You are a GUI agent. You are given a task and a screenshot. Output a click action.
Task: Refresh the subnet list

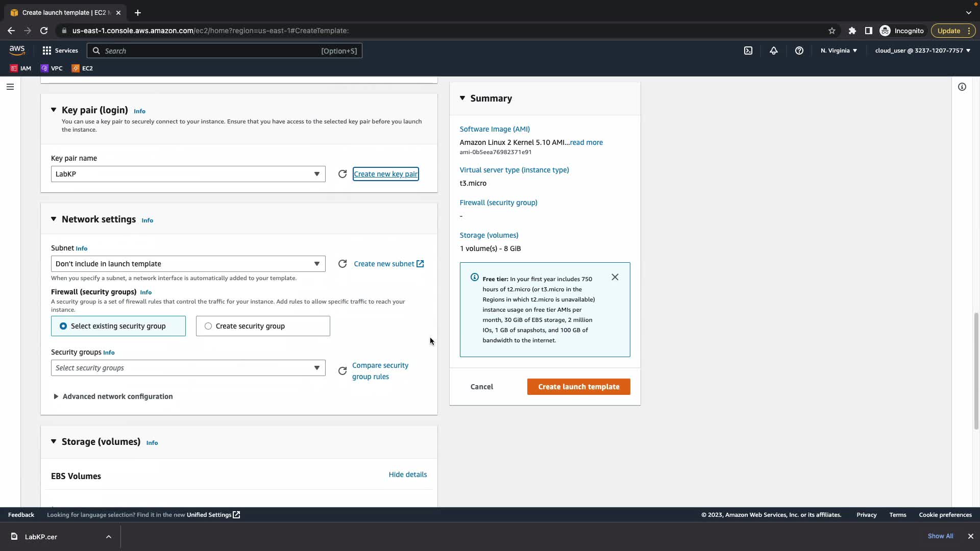pos(342,264)
